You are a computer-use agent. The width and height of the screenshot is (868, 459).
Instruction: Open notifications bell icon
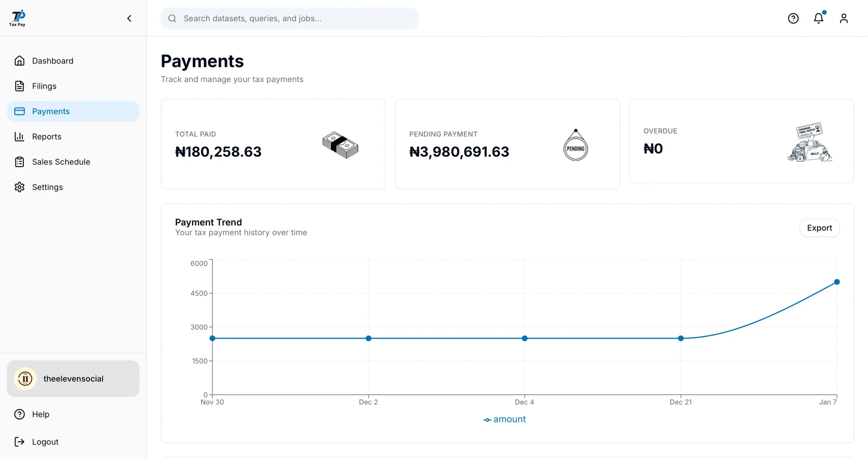point(818,18)
